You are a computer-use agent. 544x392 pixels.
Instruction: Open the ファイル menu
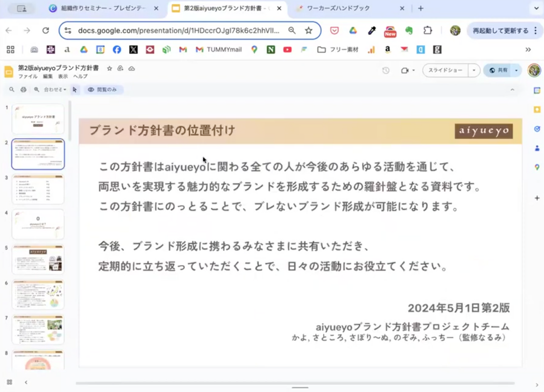(28, 77)
